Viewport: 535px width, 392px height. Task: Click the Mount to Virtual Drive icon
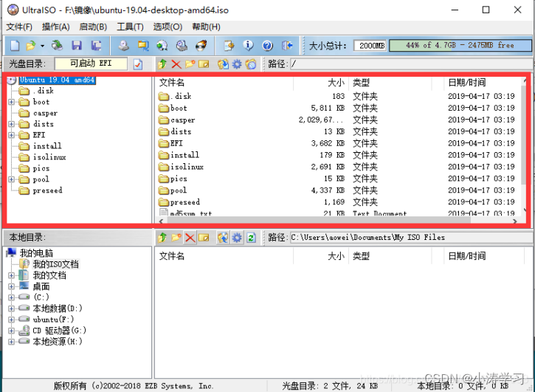182,46
